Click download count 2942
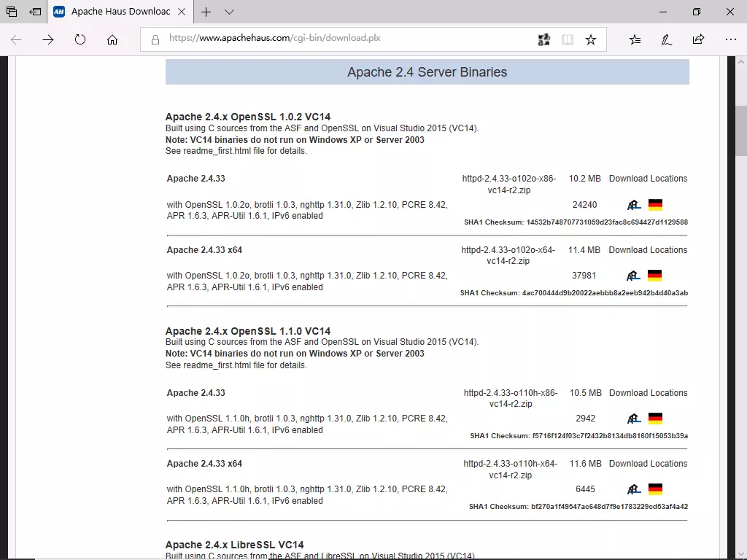Screen dimensions: 747x560 [586, 419]
